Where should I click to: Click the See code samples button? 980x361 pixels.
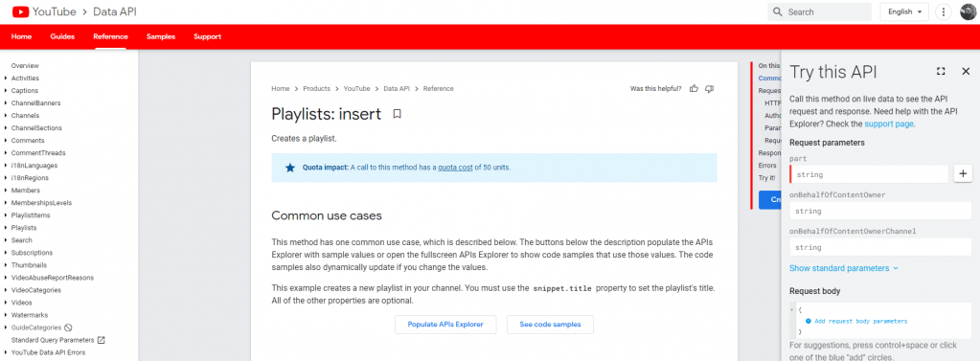(550, 325)
